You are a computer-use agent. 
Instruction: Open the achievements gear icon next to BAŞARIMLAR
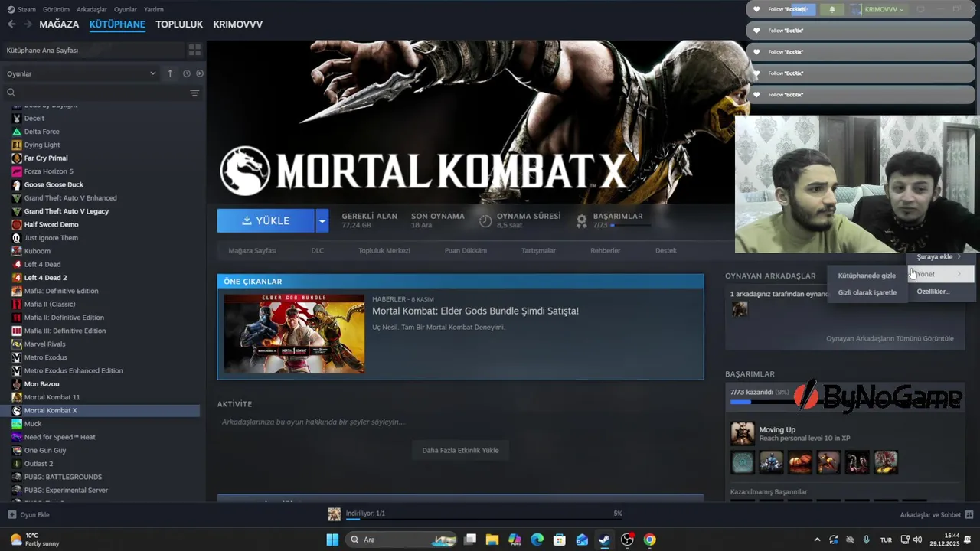click(582, 220)
